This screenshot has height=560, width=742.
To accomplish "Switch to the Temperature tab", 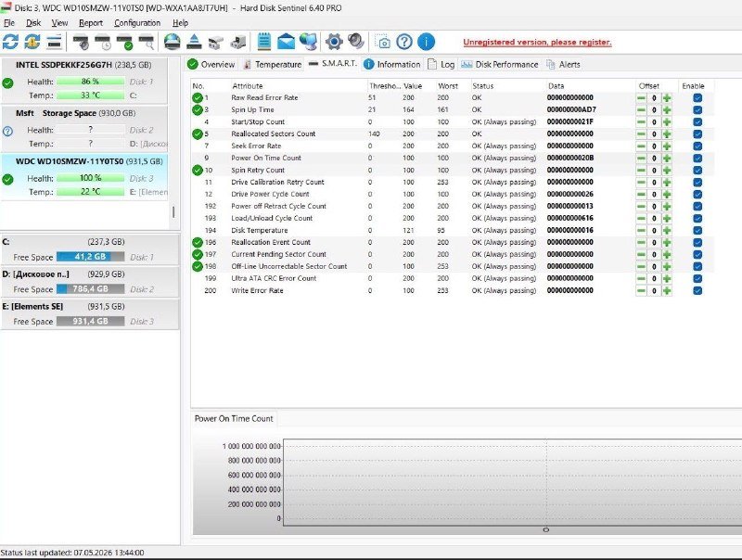I will pyautogui.click(x=272, y=64).
